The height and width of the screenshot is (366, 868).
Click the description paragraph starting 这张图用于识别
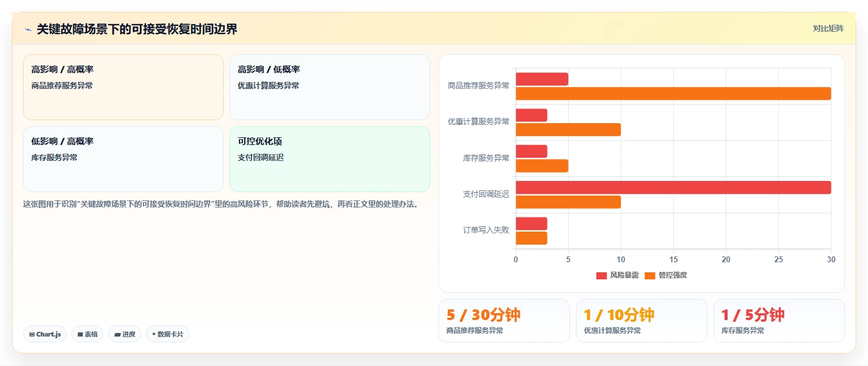(x=221, y=205)
